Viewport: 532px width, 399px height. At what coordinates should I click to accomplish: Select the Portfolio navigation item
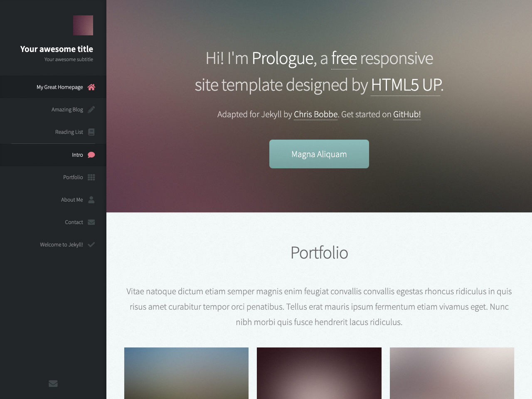click(53, 177)
